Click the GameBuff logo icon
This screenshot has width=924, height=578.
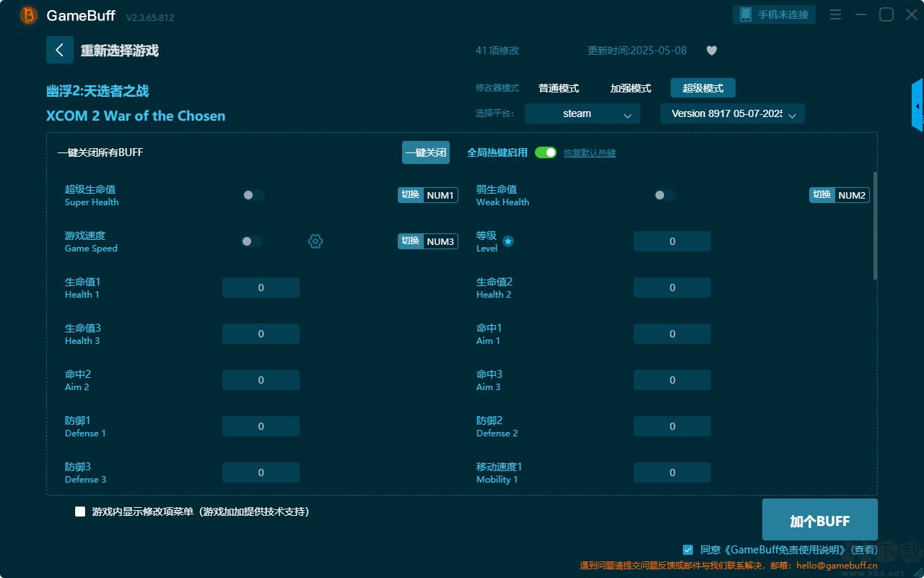[29, 15]
